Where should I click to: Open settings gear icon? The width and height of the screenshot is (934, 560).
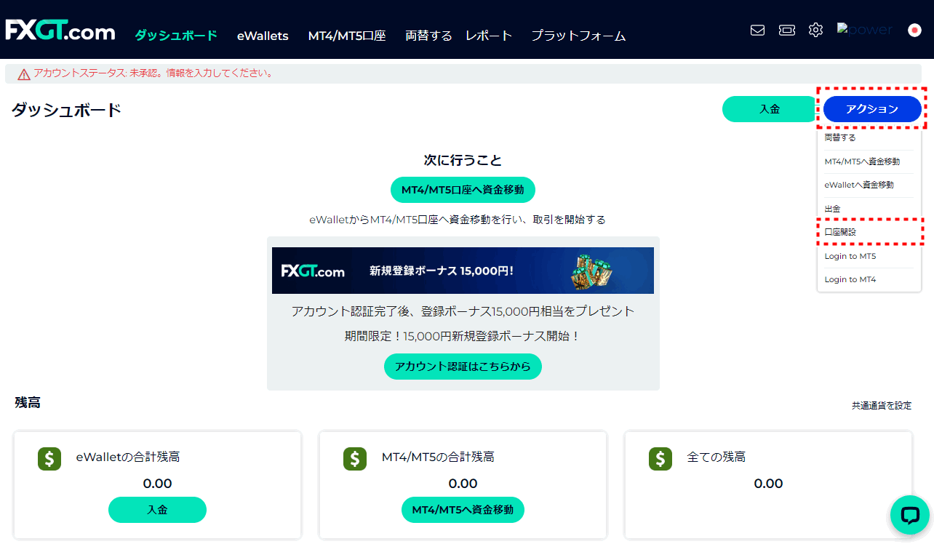coord(815,30)
